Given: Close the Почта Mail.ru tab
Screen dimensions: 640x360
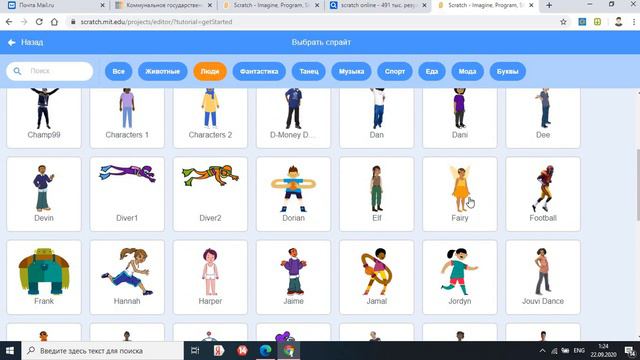Looking at the screenshot, I should click(102, 6).
